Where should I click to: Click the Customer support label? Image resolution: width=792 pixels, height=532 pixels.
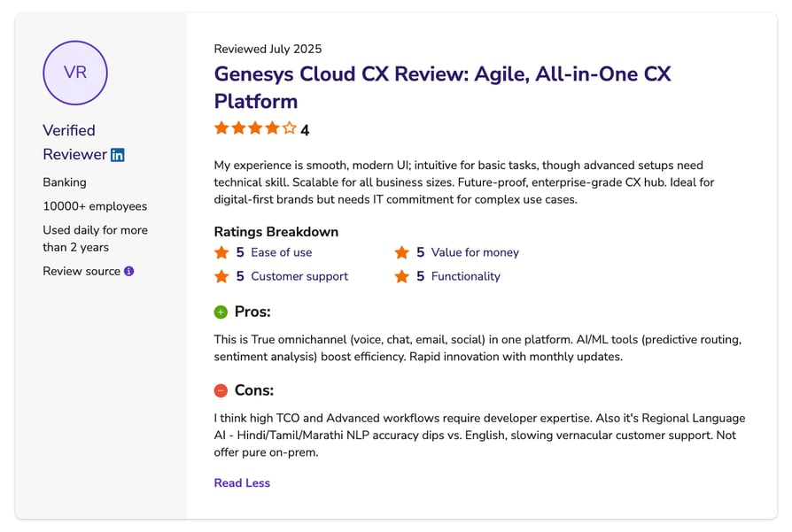299,276
